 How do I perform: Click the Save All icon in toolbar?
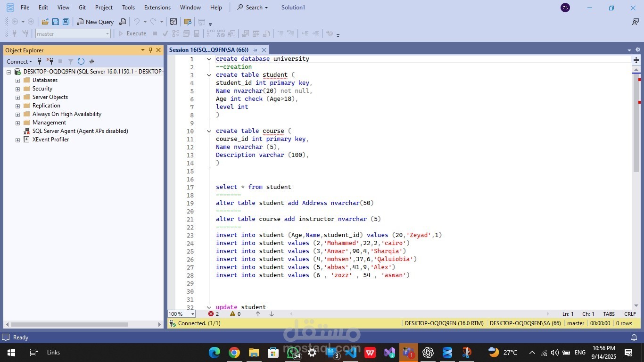66,22
